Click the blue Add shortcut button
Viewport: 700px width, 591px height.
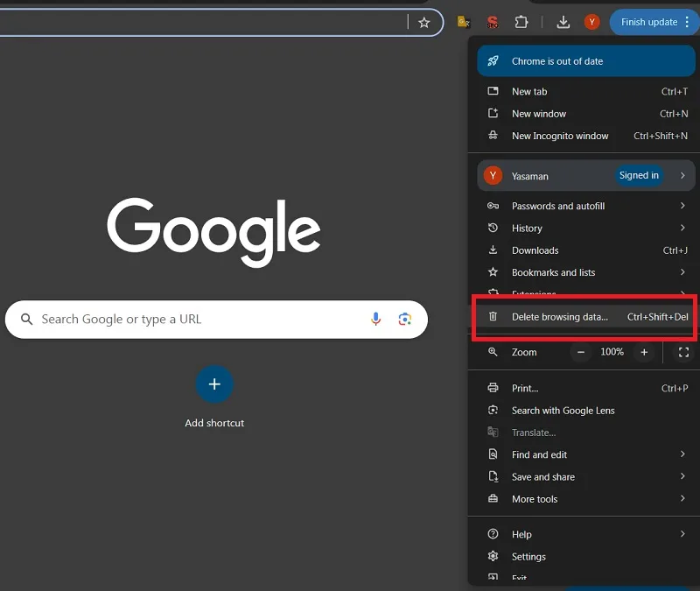point(214,384)
